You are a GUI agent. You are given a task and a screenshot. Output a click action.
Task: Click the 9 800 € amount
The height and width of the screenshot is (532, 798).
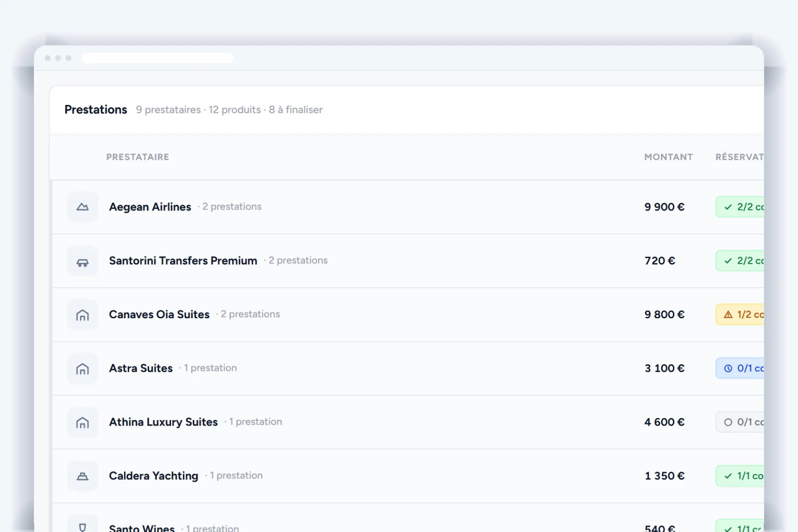pos(665,314)
